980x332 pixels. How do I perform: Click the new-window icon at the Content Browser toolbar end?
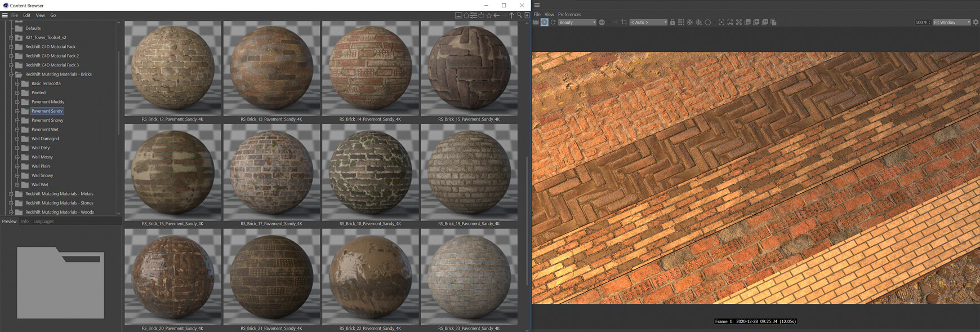coord(527,15)
